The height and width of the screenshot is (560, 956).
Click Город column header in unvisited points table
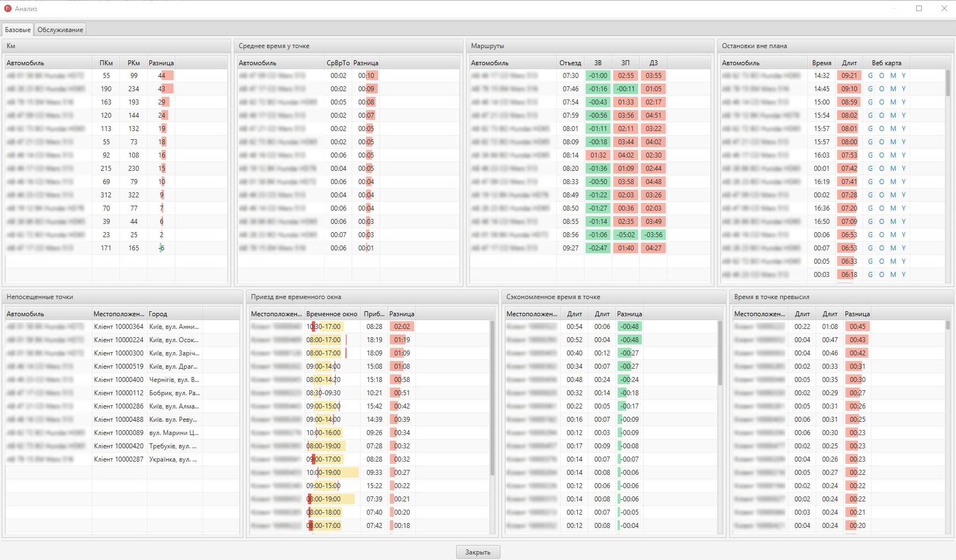point(158,314)
